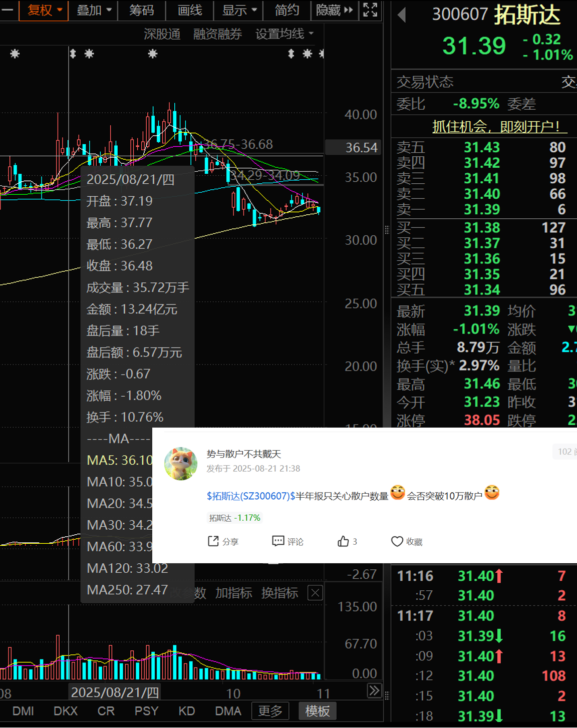Click the tick volume 108
Viewport: 577px width, 728px height.
553,676
